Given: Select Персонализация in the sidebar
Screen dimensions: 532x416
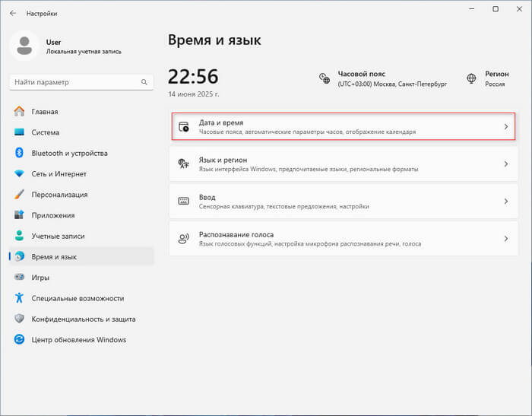Looking at the screenshot, I should pyautogui.click(x=59, y=195).
